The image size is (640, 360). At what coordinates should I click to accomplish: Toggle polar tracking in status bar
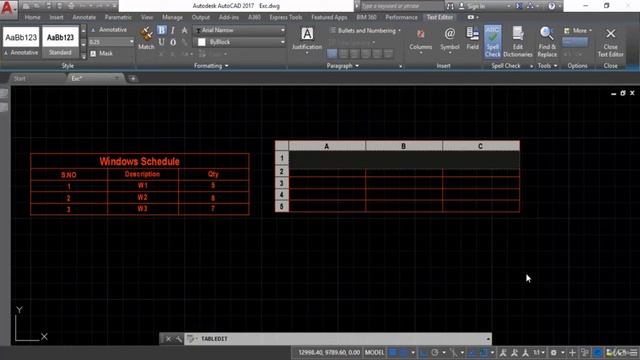[x=435, y=353]
